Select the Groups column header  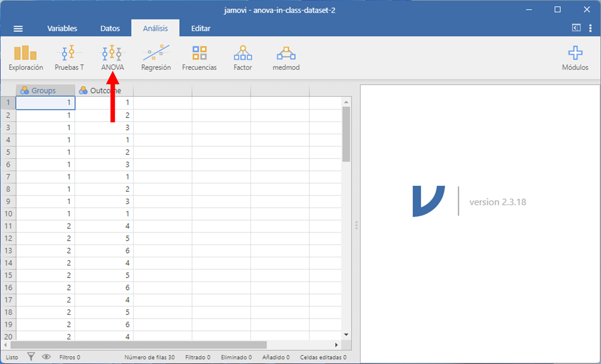click(x=45, y=90)
